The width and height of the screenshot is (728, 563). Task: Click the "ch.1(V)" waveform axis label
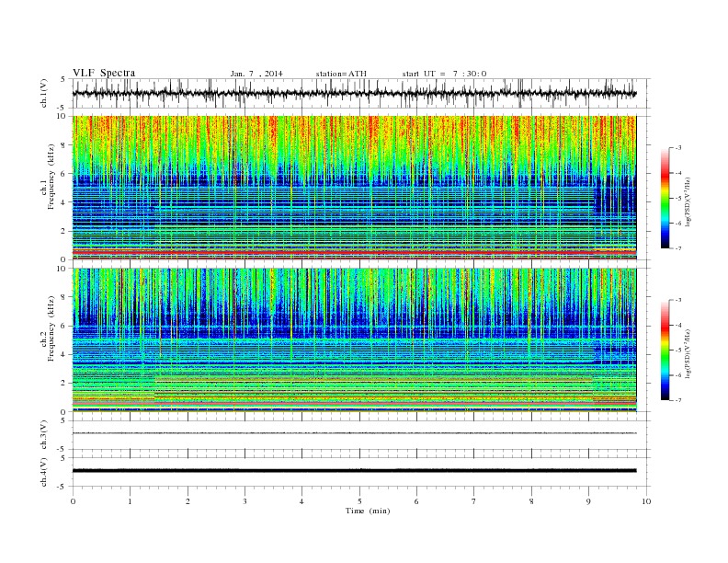[x=44, y=93]
